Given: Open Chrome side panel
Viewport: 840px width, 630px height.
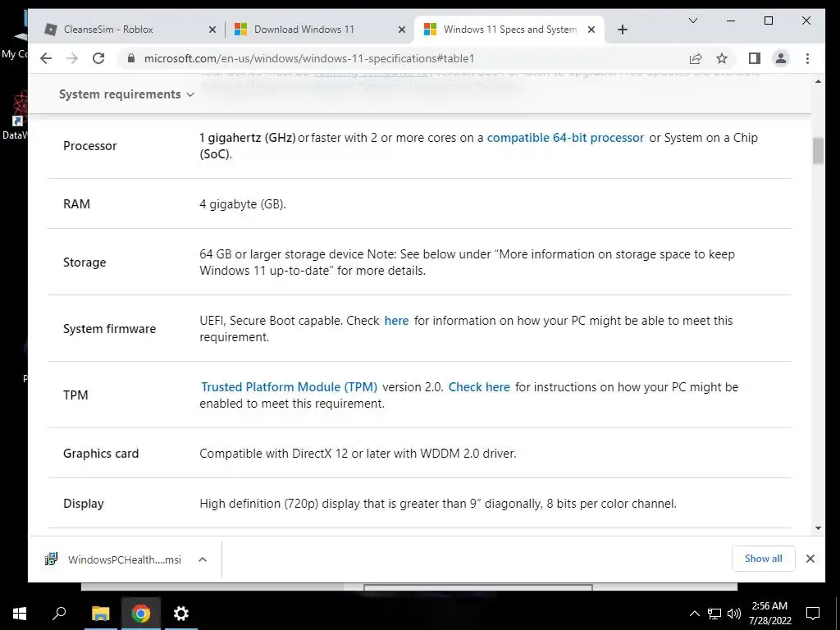Looking at the screenshot, I should pos(755,58).
